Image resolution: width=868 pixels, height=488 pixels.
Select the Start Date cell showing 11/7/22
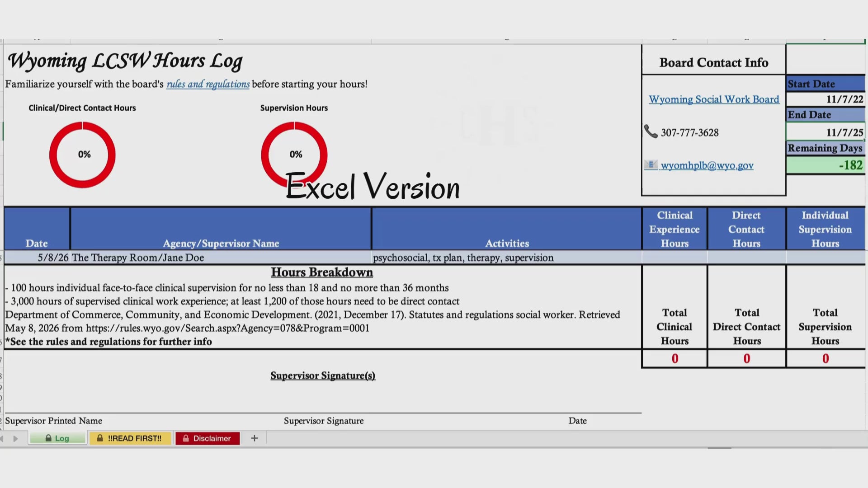tap(826, 99)
